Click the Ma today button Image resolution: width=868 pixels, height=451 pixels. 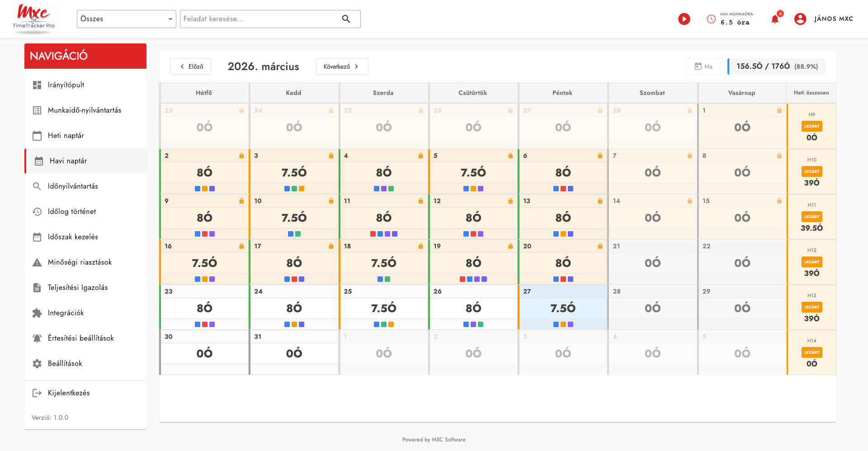coord(703,66)
